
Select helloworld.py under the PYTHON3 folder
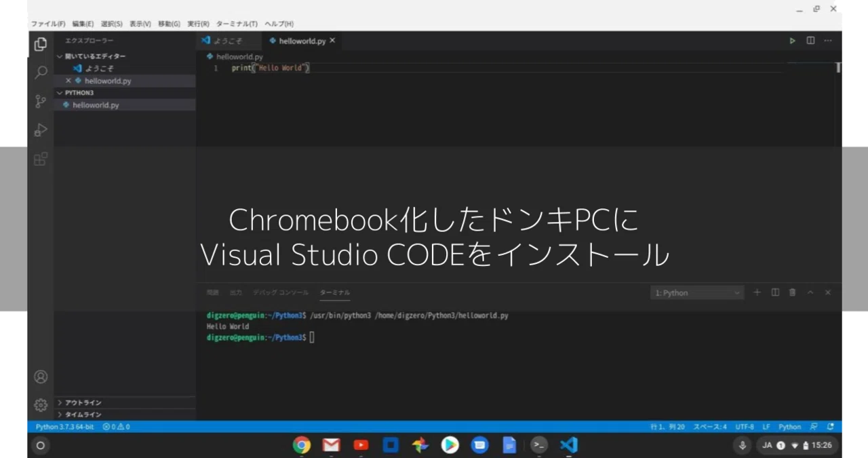tap(125, 105)
